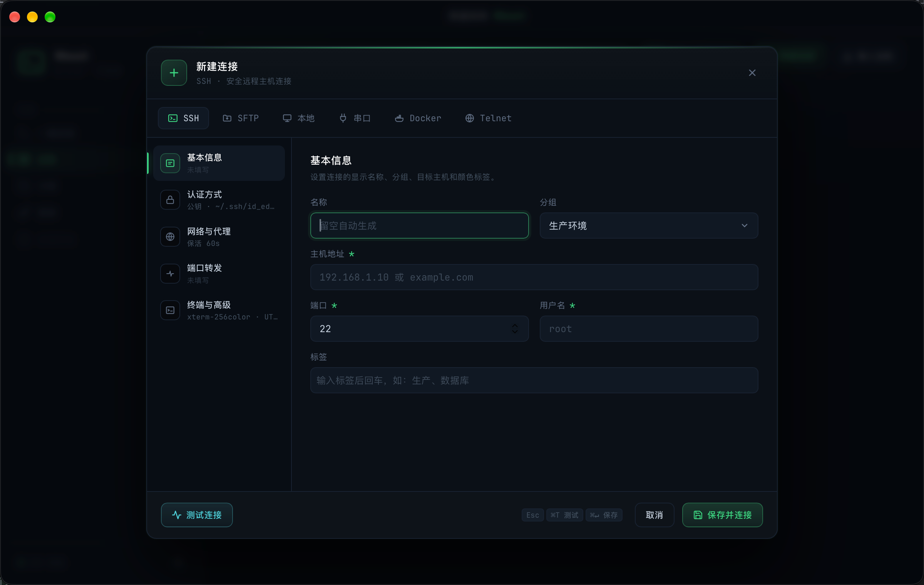Decrease the port value with the down arrow

point(515,332)
